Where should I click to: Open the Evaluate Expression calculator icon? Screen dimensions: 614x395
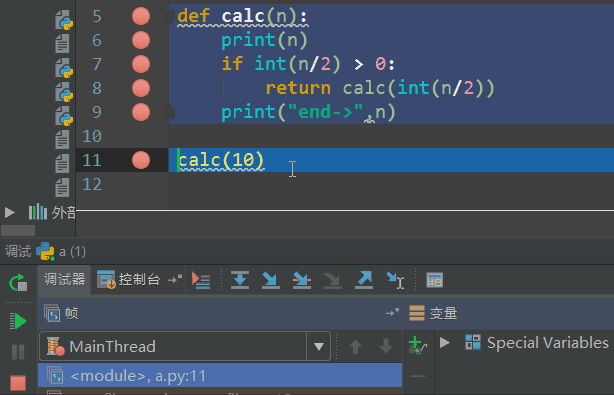[x=434, y=280]
